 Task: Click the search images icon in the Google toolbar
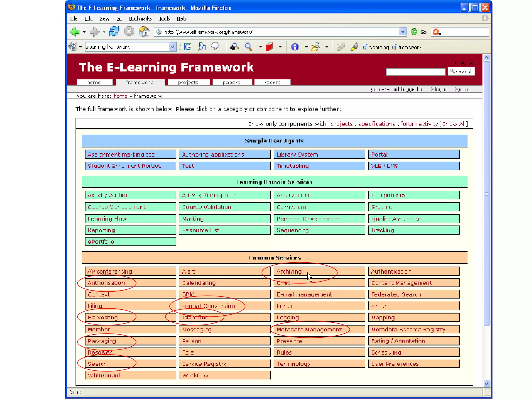(x=202, y=47)
